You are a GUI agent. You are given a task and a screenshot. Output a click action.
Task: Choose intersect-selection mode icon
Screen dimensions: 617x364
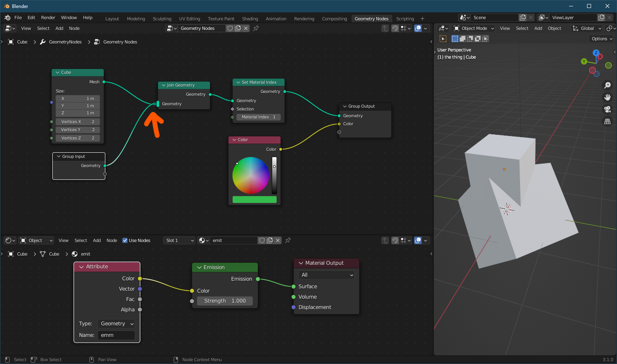(485, 39)
